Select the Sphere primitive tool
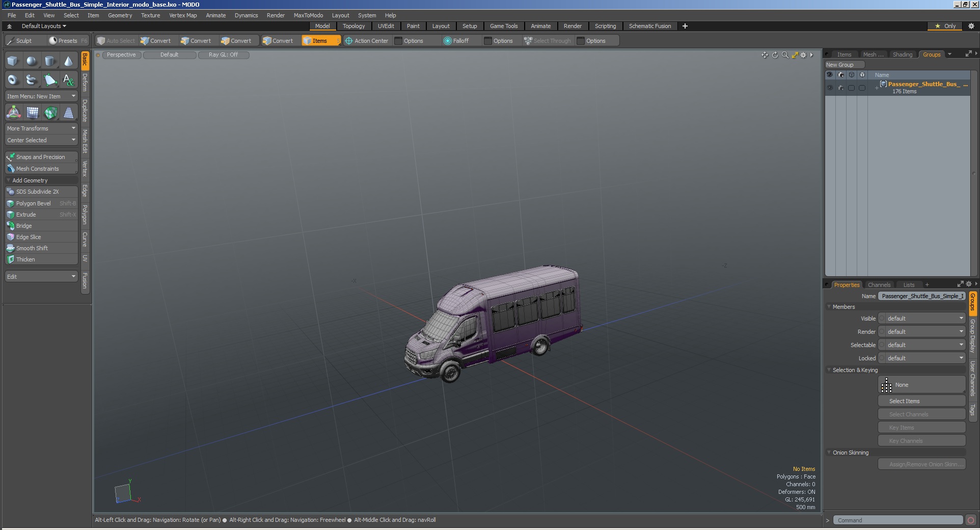The image size is (980, 530). pos(31,62)
